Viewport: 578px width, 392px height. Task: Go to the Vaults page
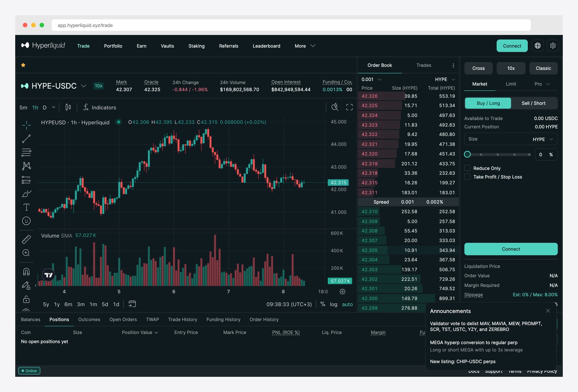[167, 46]
